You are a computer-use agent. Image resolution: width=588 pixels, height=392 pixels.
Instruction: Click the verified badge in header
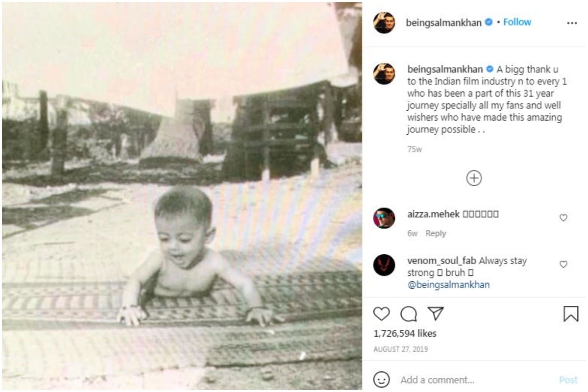489,22
